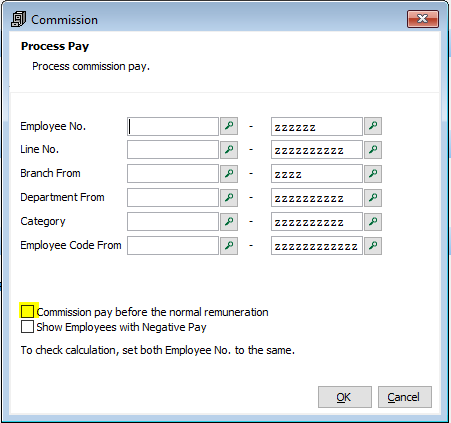This screenshot has height=423, width=451.
Task: Click the Commission window title icon
Action: tap(18, 19)
